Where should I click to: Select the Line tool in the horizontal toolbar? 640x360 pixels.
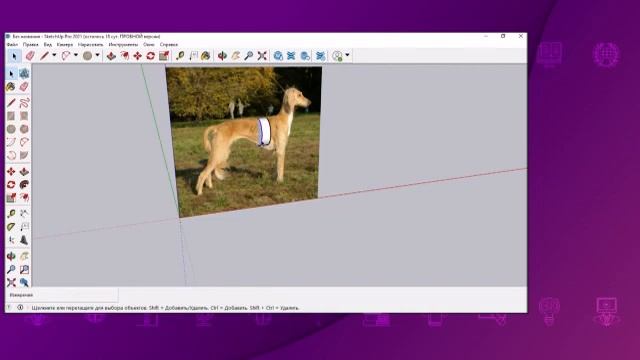pyautogui.click(x=44, y=56)
